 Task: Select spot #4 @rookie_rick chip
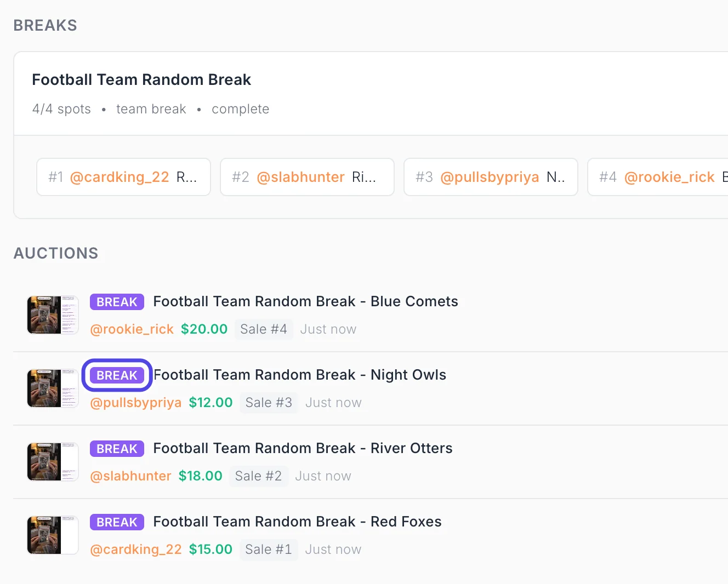click(658, 177)
